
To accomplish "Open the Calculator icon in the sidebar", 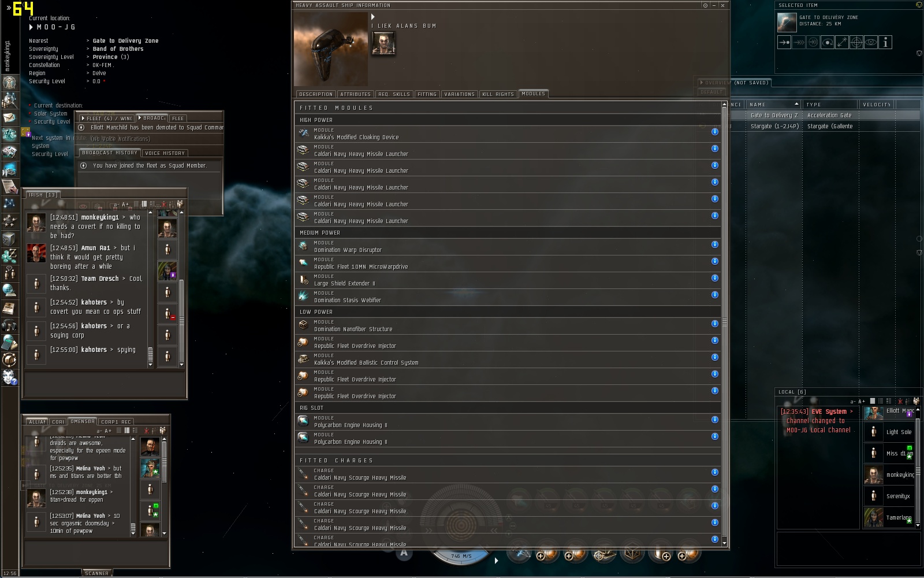I will tap(9, 342).
